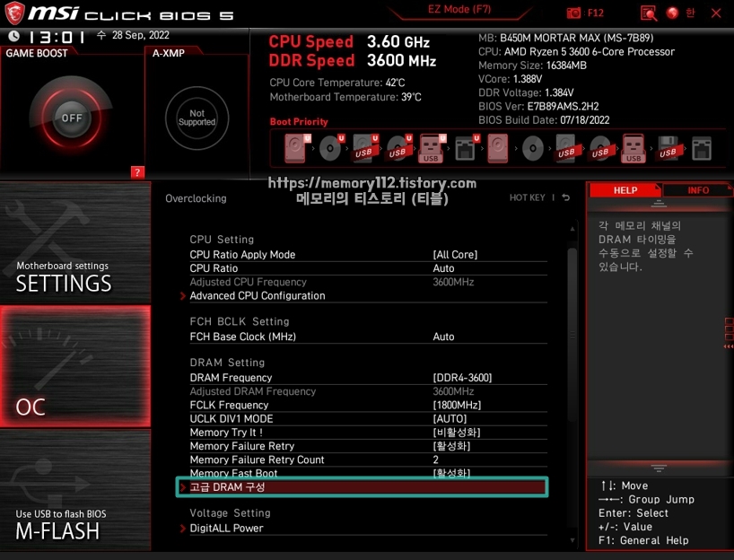
Task: Select the UEFI network boot icon
Action: coord(466,148)
